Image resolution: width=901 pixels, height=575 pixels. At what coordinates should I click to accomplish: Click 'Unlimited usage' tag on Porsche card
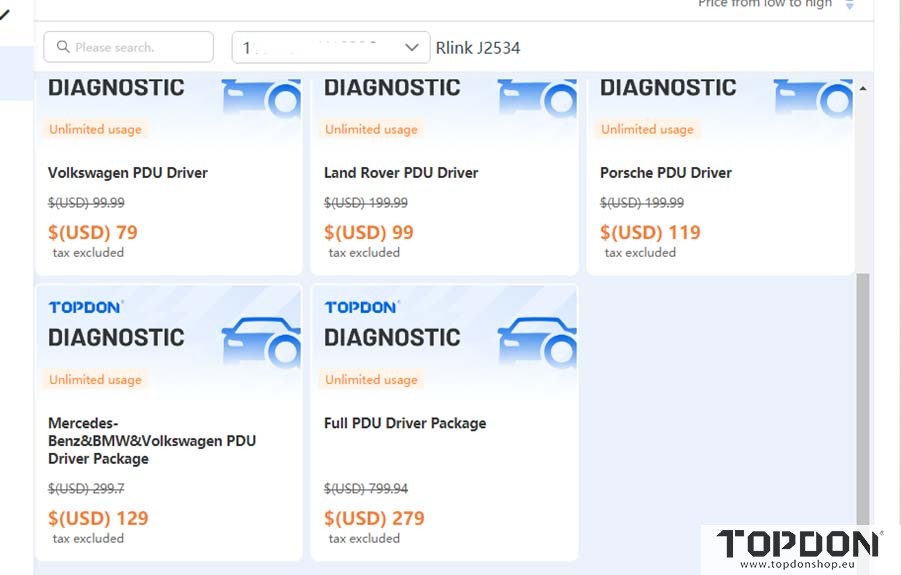[x=647, y=129]
